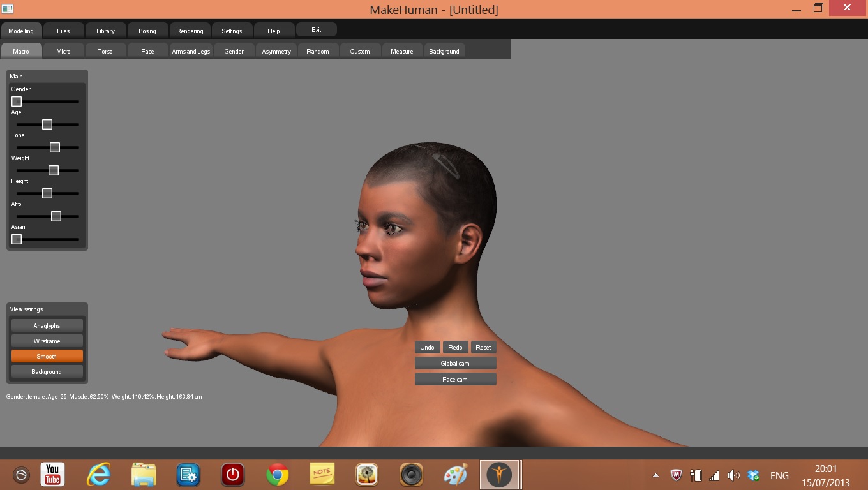
Task: Toggle the Background view setting
Action: (47, 371)
